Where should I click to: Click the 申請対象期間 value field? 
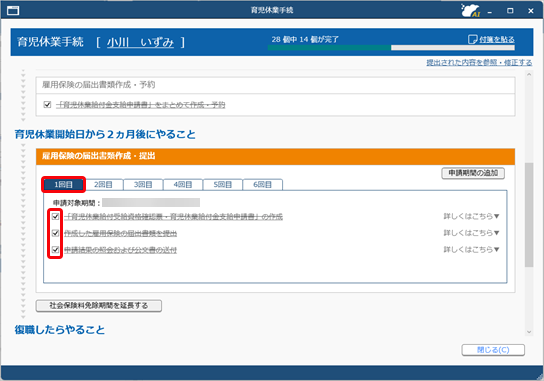click(x=151, y=203)
